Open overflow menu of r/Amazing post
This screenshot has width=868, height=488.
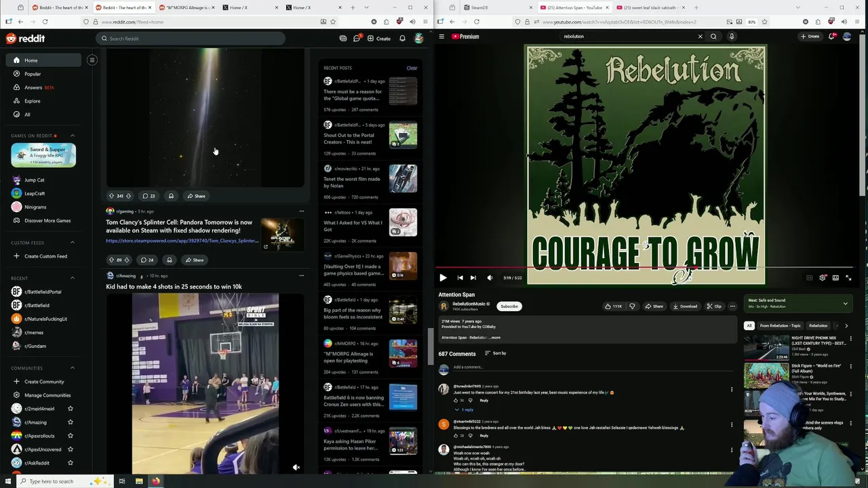click(302, 275)
